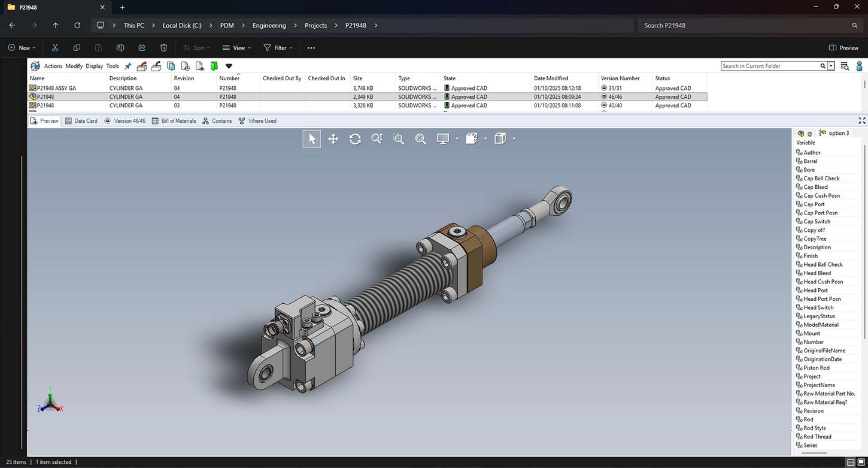Click the blue pin icon in PDM toolbar

(x=128, y=66)
